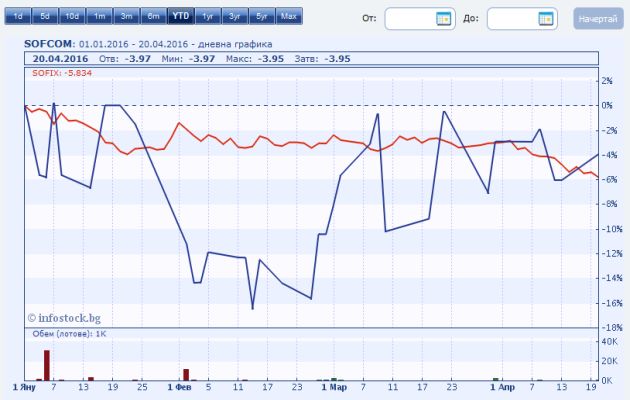This screenshot has width=630, height=400.
Task: Click the active YTD range tab
Action: [181, 16]
